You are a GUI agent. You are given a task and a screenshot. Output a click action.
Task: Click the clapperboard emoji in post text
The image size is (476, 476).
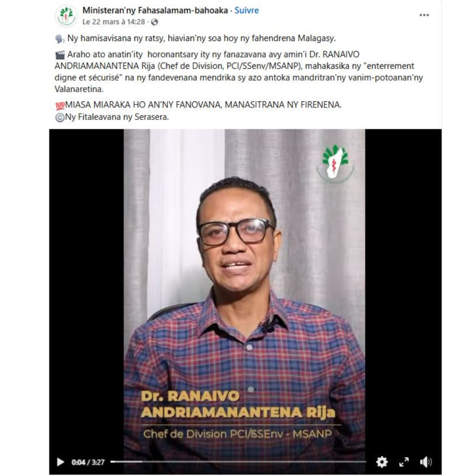(60, 55)
